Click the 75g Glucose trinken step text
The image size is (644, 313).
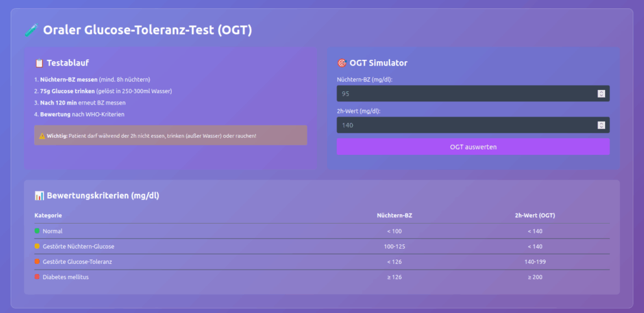[x=67, y=91]
